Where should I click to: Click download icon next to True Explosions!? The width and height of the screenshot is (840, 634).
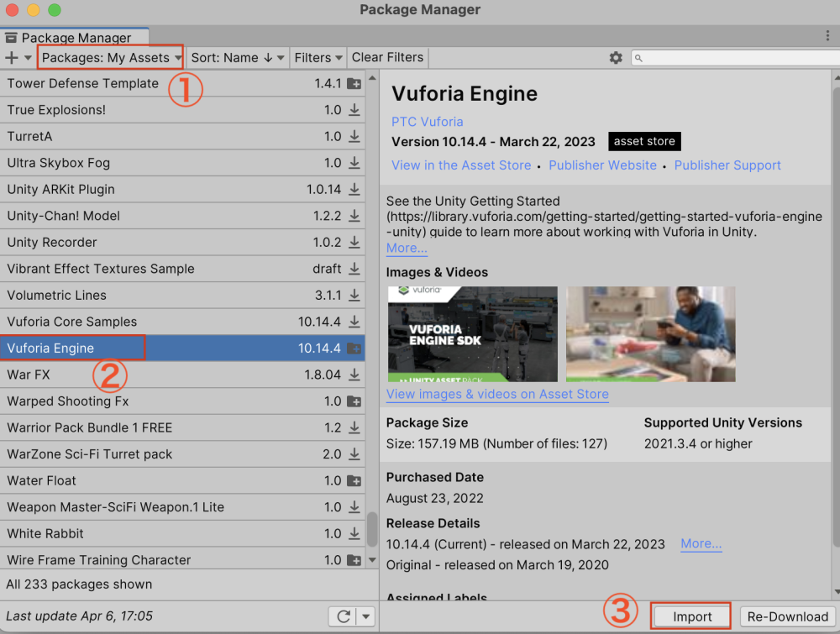pyautogui.click(x=354, y=110)
